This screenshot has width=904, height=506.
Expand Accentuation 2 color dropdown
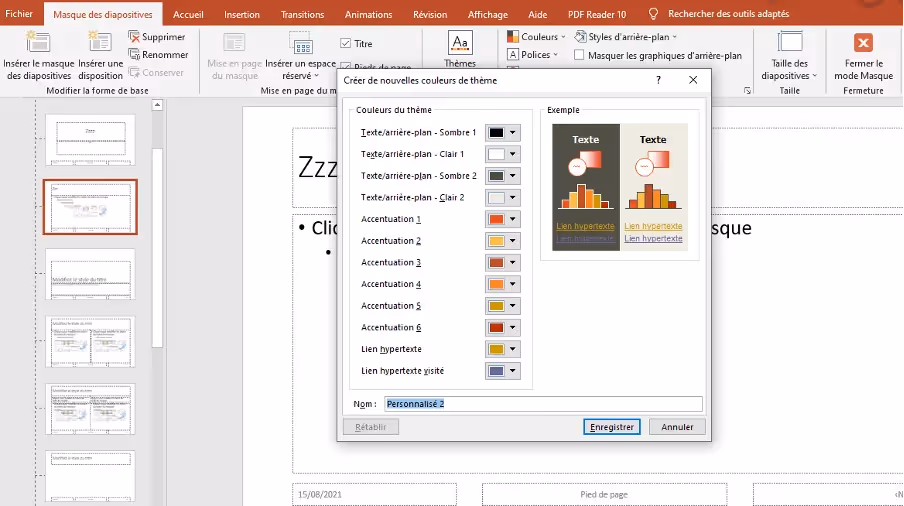[513, 241]
